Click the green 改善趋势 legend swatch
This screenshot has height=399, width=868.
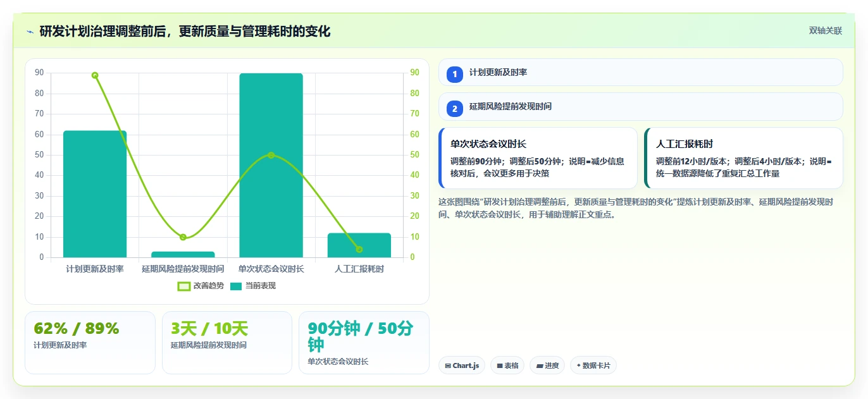[184, 286]
